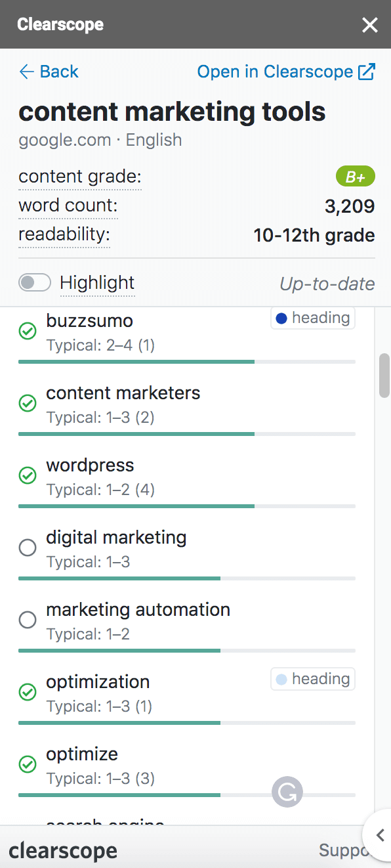391x868 pixels.
Task: Click the B+ content grade badge
Action: click(x=356, y=177)
